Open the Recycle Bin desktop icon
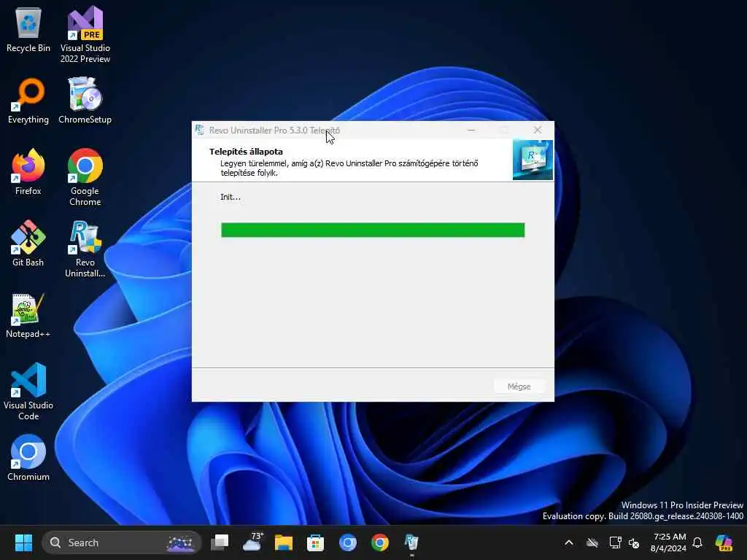This screenshot has width=747, height=560. pyautogui.click(x=28, y=29)
